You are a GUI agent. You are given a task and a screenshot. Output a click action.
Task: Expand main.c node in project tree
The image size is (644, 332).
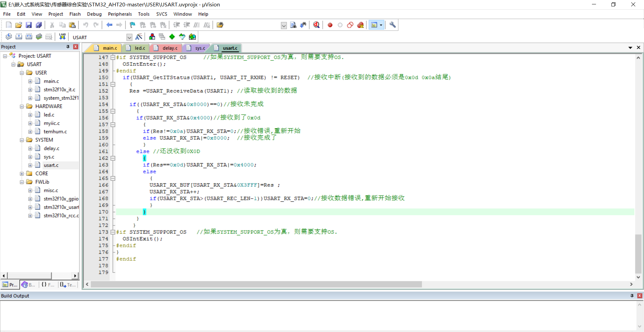30,81
